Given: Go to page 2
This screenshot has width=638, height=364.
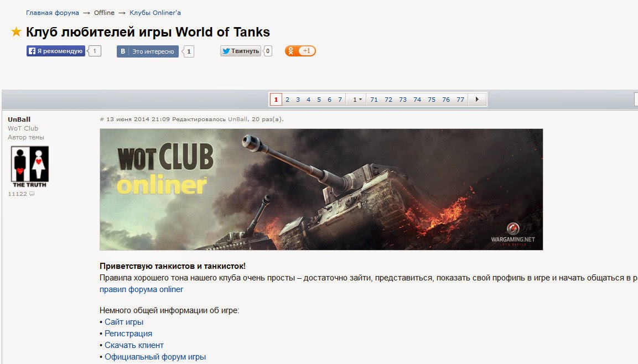Looking at the screenshot, I should (x=287, y=99).
